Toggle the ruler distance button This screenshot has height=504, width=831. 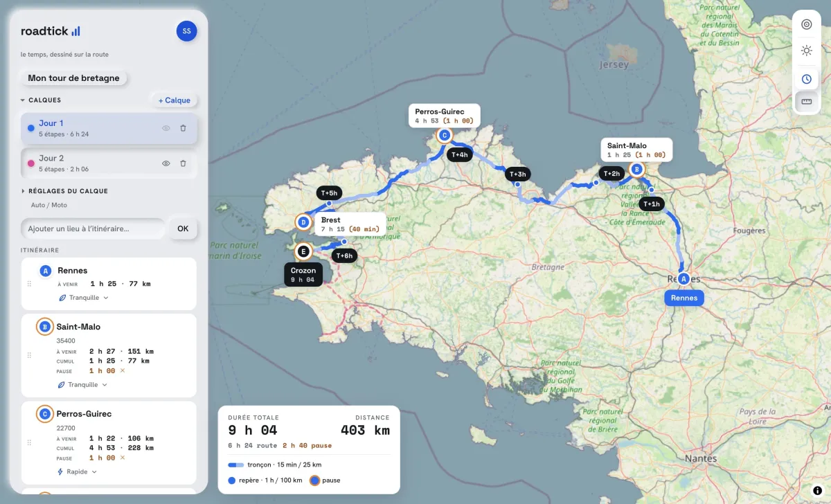[x=806, y=102]
